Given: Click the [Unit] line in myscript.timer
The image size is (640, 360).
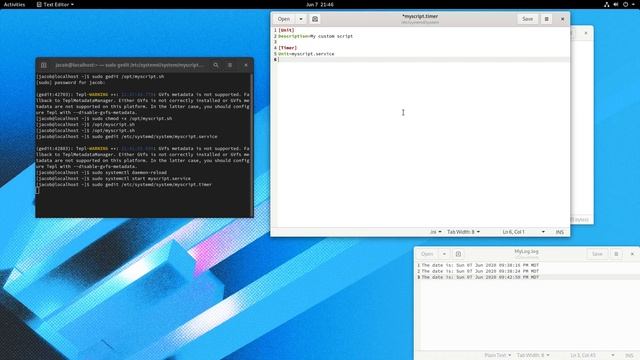Looking at the screenshot, I should (x=286, y=30).
